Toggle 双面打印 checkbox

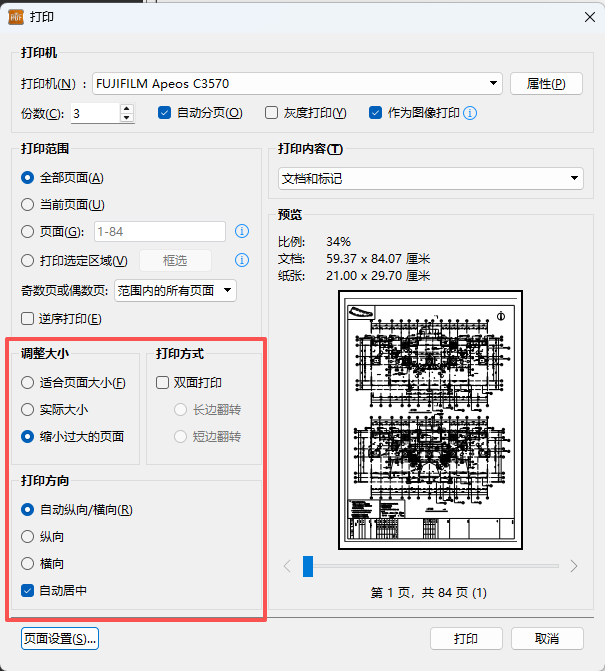pyautogui.click(x=163, y=382)
